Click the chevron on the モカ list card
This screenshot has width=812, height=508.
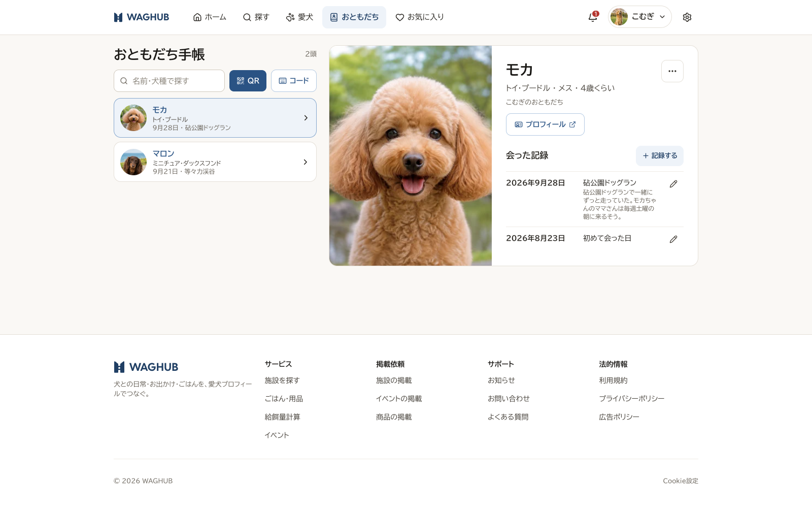click(306, 118)
